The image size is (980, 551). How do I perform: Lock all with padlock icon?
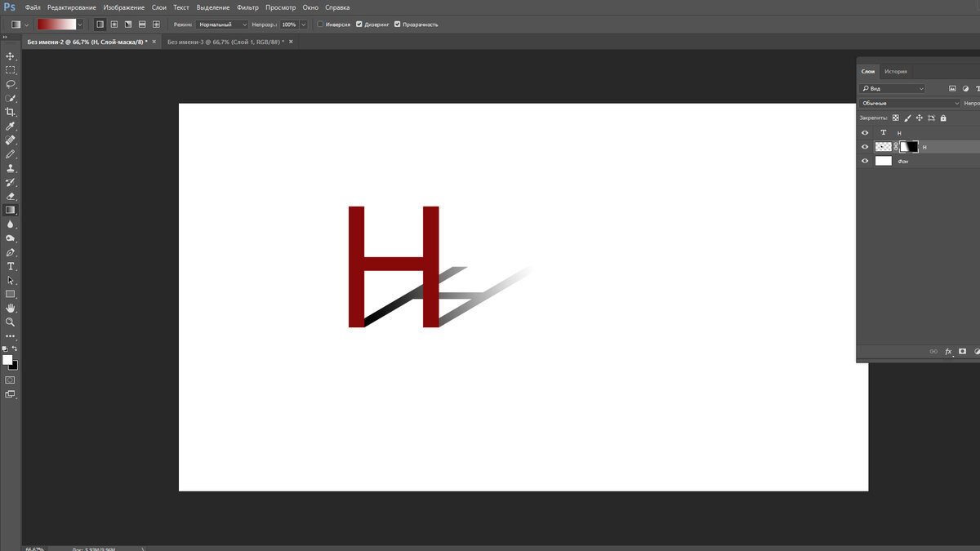[x=943, y=118]
